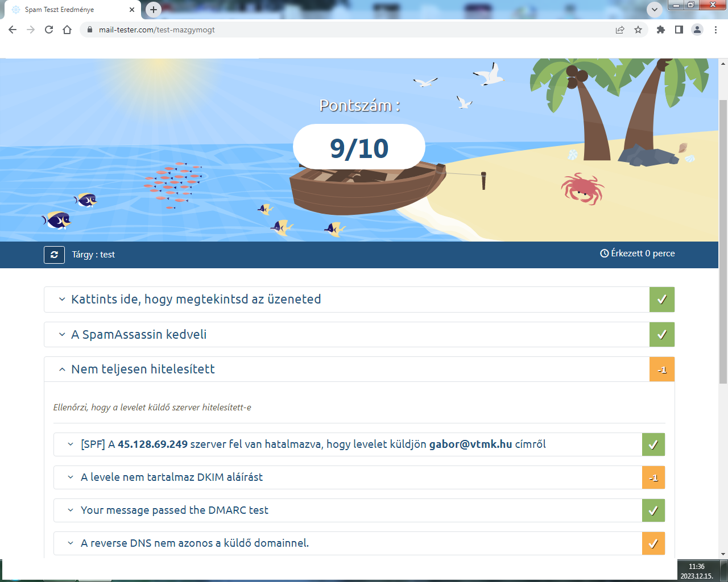Bookmark this page with the star
The width and height of the screenshot is (728, 582).
click(638, 30)
